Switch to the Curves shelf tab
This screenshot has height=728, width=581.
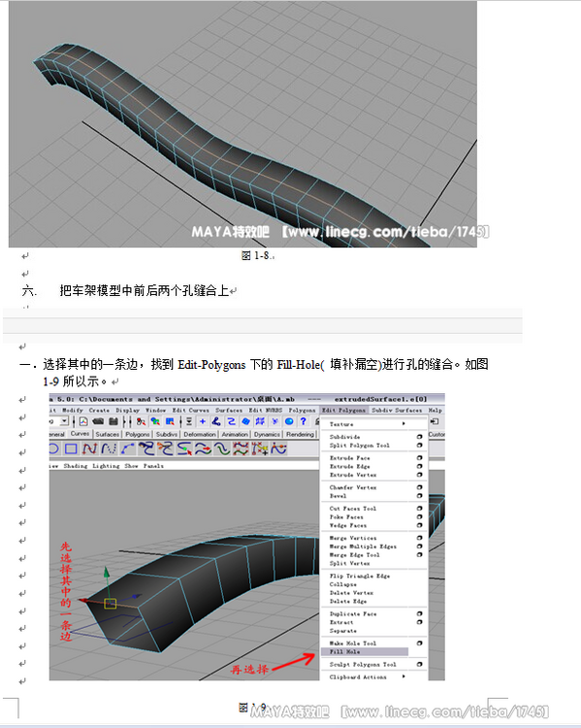pyautogui.click(x=80, y=434)
